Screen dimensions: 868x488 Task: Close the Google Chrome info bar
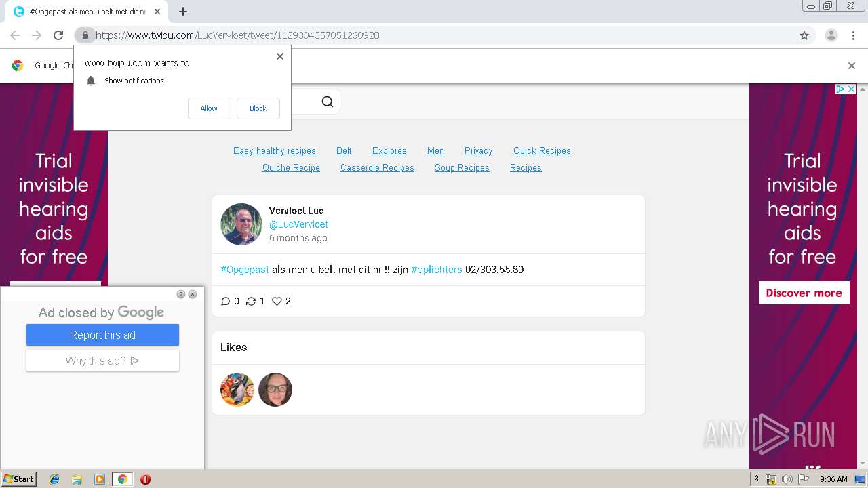coord(852,66)
